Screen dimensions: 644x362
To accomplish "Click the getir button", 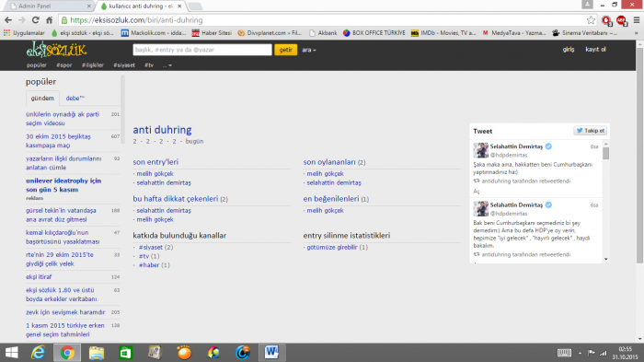I will pyautogui.click(x=285, y=50).
